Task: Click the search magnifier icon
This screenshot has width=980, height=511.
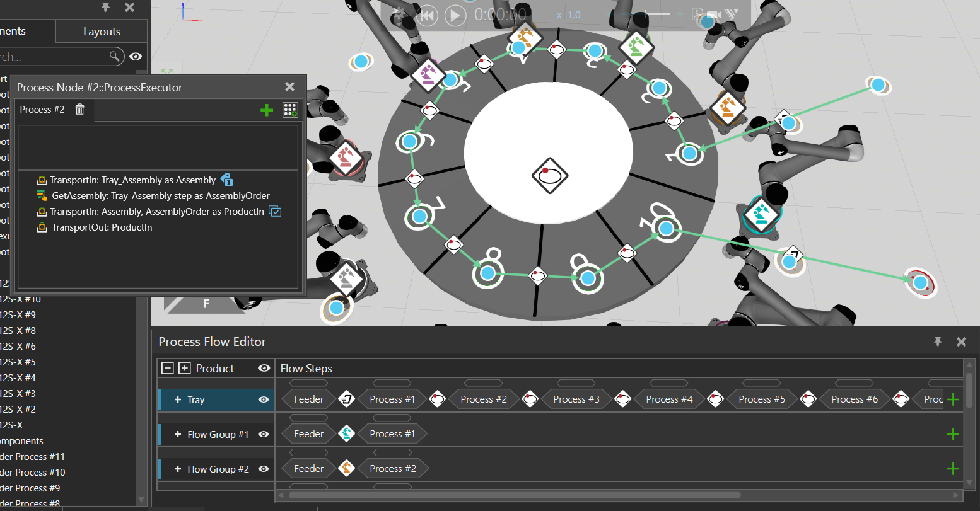Action: click(x=115, y=57)
